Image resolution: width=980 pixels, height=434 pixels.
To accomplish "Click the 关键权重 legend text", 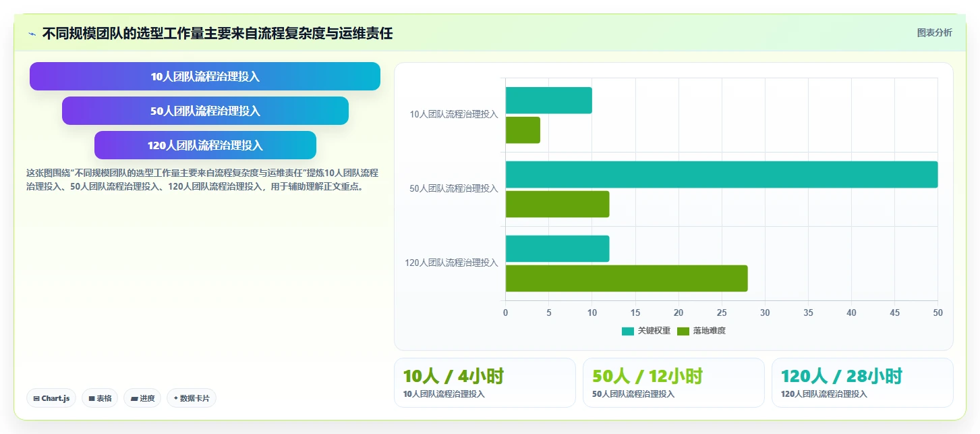I will point(654,331).
